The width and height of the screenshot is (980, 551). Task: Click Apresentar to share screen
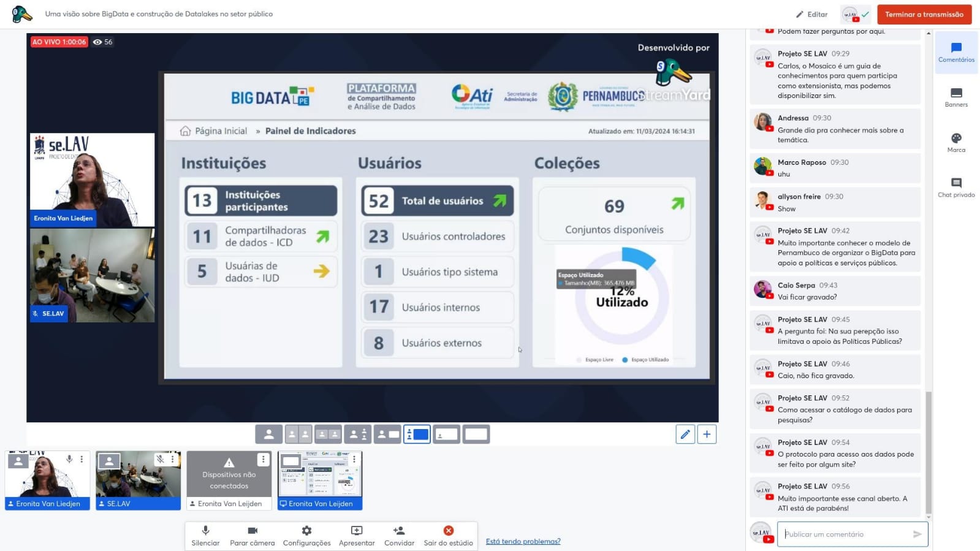(357, 535)
